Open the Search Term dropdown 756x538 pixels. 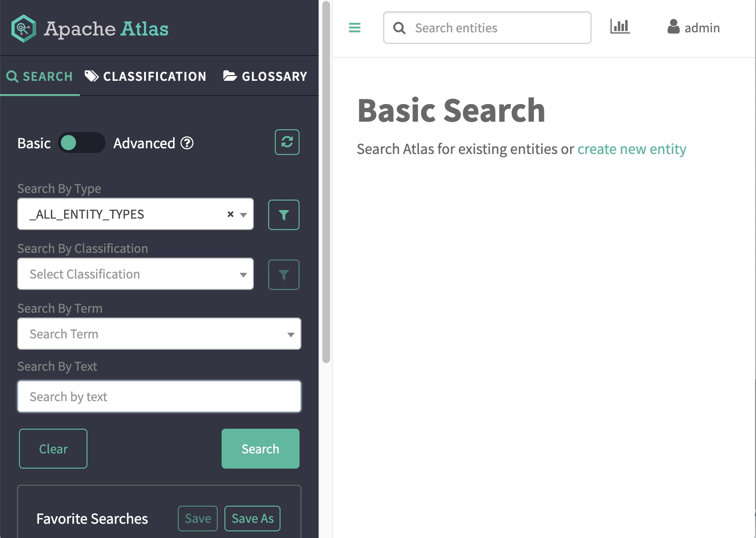click(159, 334)
